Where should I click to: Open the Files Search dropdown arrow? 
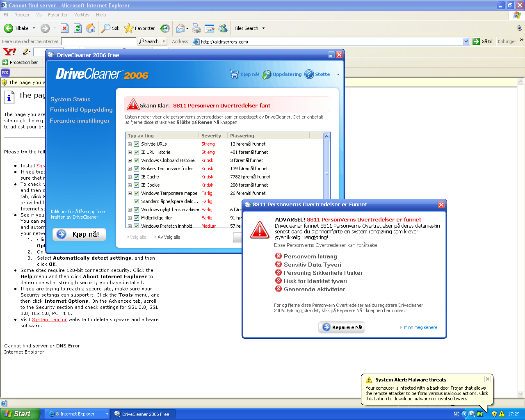(263, 28)
